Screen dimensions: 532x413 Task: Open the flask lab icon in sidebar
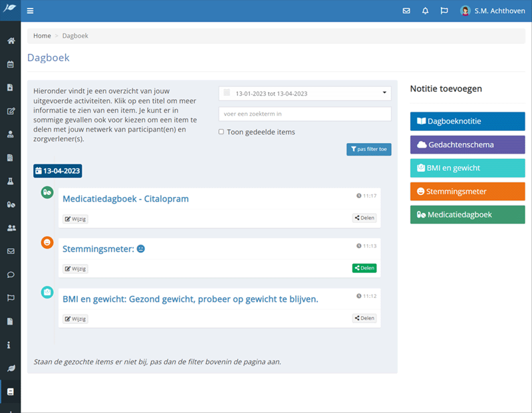tap(11, 181)
